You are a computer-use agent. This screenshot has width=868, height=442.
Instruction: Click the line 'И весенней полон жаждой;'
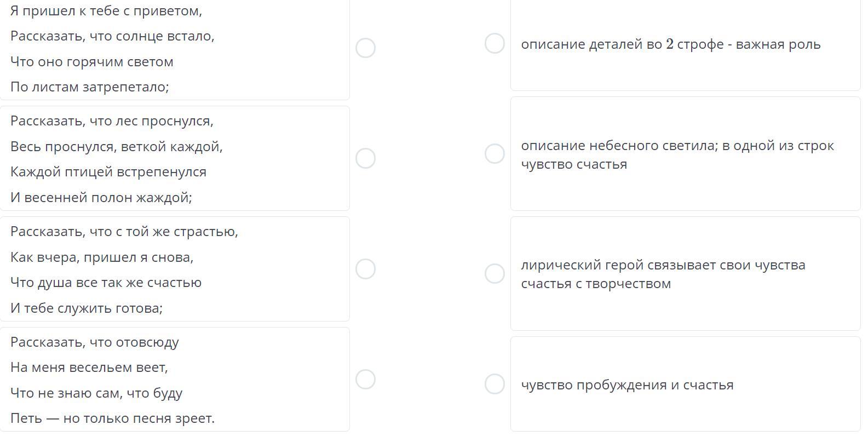101,198
